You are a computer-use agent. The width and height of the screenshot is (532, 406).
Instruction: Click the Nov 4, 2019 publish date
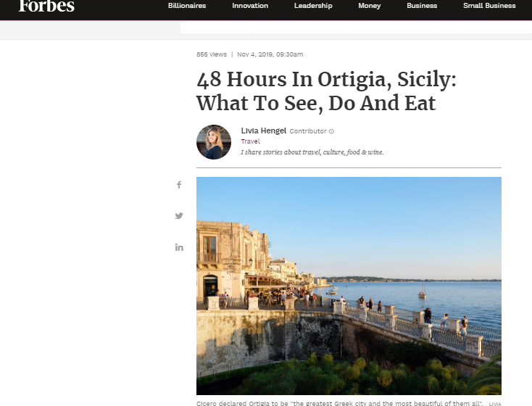tap(270, 54)
